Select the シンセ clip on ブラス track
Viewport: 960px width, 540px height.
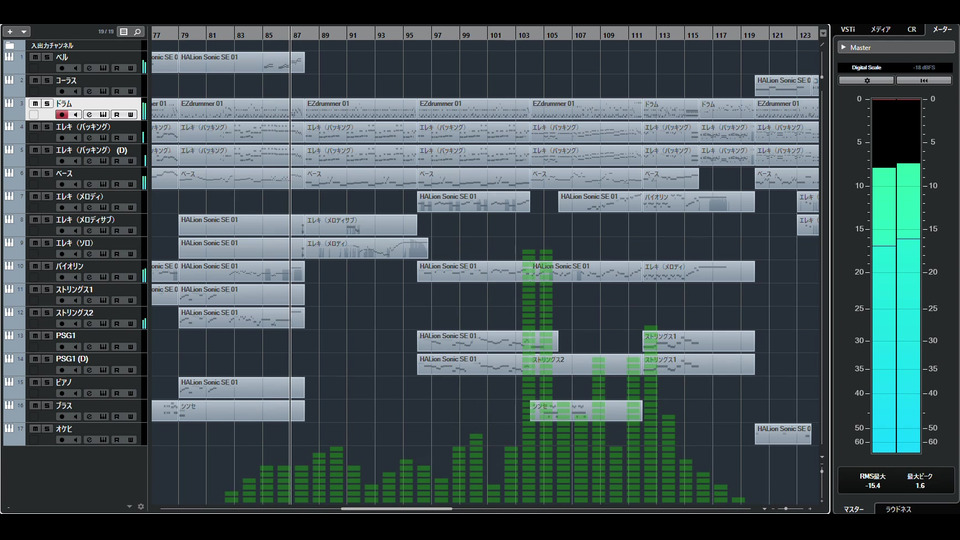(586, 411)
